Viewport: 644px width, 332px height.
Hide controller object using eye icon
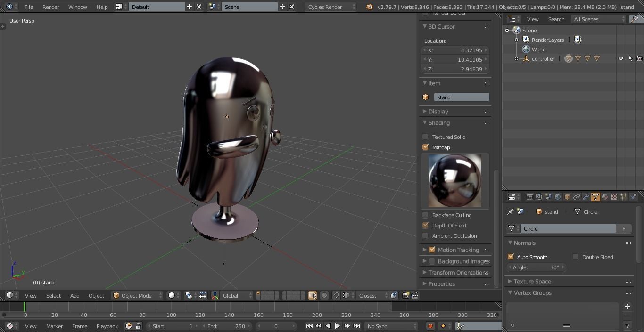click(x=620, y=59)
